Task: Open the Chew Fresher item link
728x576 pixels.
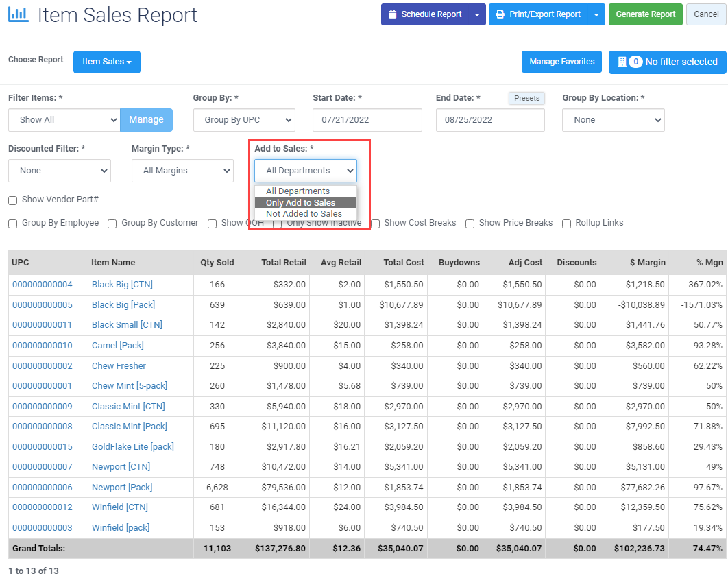Action: point(119,365)
